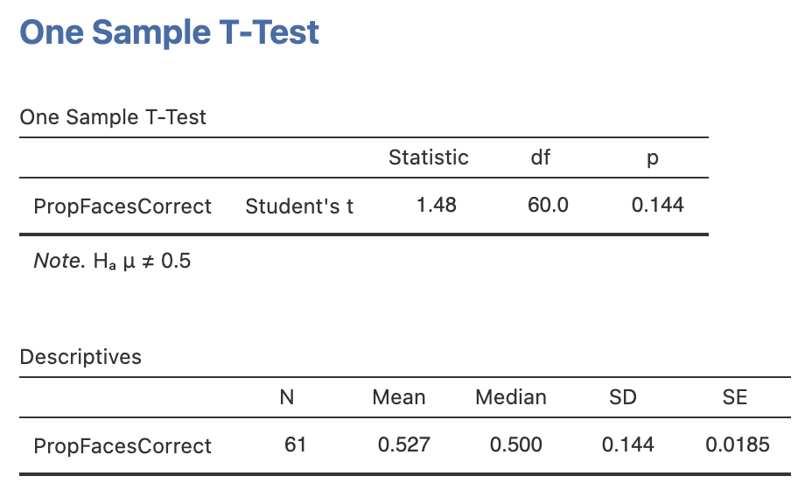
Task: Click the p column header in t-test table
Action: tap(652, 158)
